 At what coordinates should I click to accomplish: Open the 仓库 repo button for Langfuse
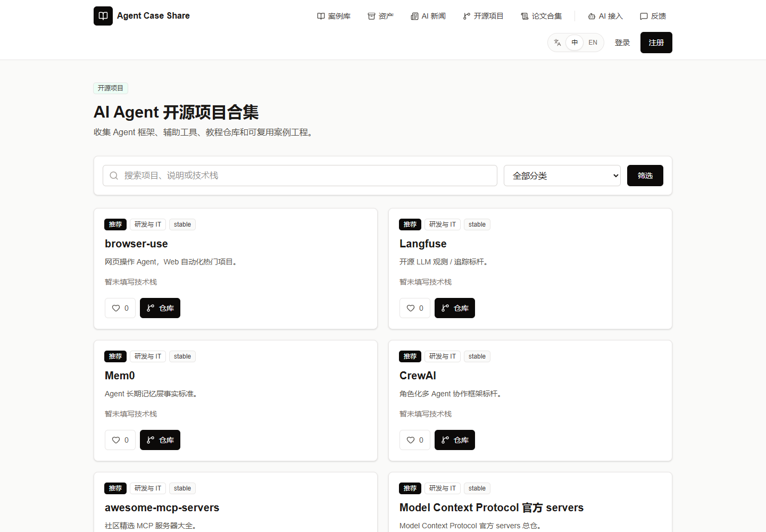(x=455, y=308)
